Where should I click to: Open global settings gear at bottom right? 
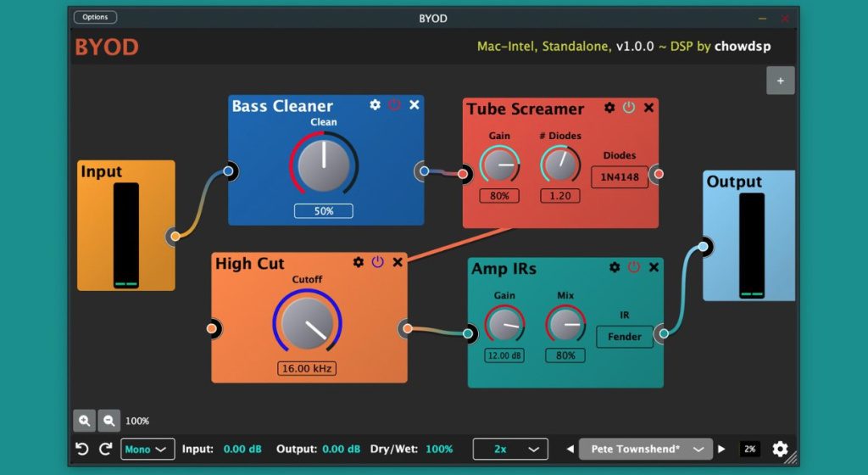pos(780,449)
